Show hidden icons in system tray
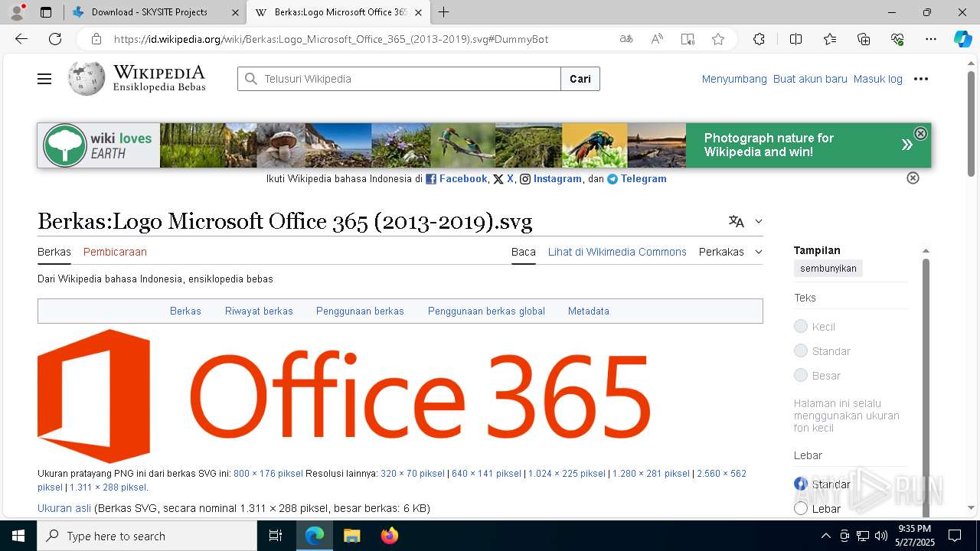This screenshot has height=551, width=980. [826, 536]
